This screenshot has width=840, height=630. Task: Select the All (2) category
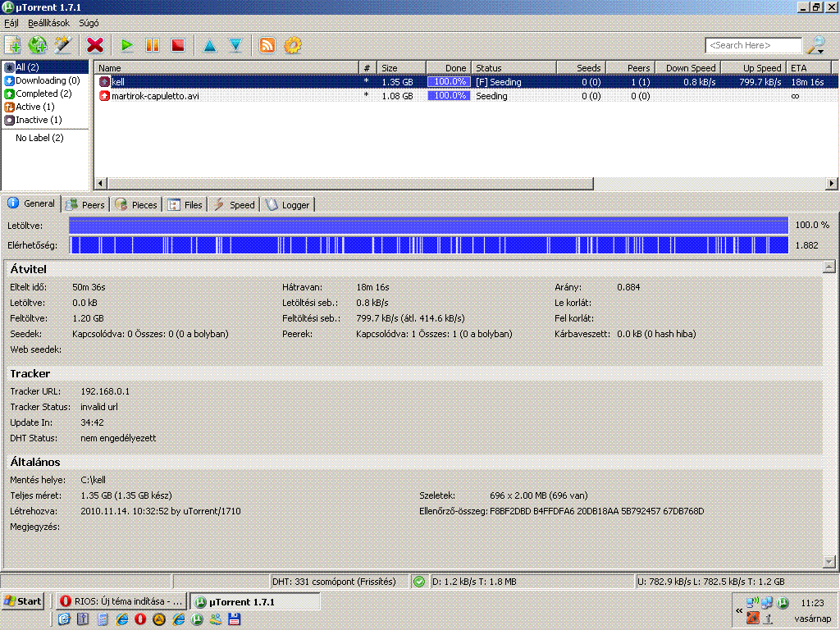pos(45,67)
